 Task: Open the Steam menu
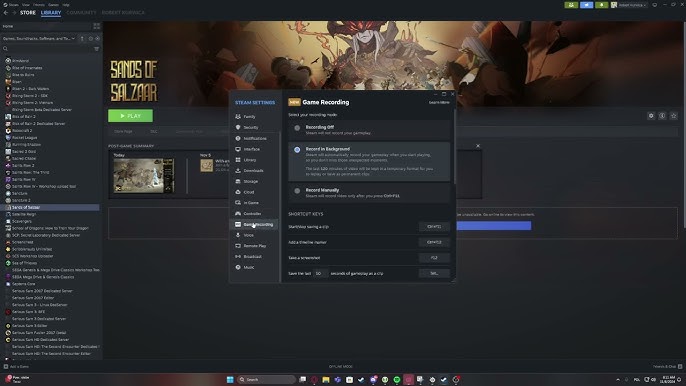pos(13,5)
